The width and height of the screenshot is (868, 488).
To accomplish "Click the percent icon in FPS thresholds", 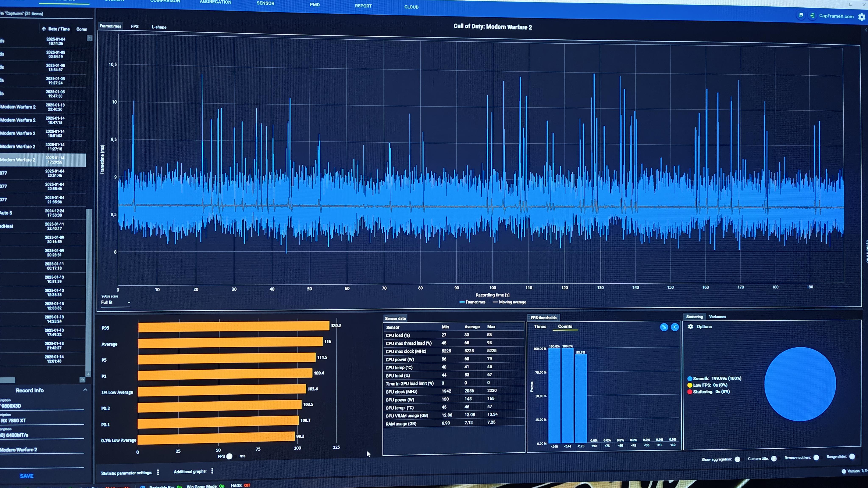I will pyautogui.click(x=664, y=327).
